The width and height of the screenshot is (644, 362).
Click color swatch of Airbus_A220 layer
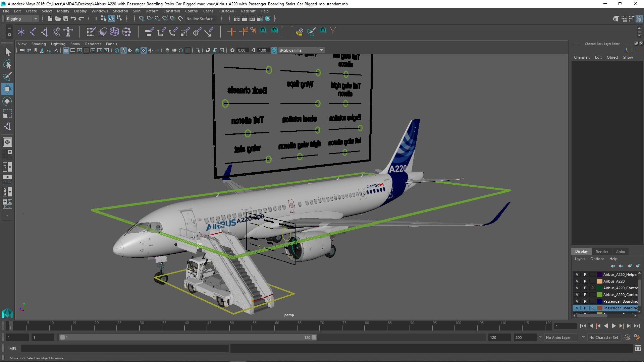599,281
